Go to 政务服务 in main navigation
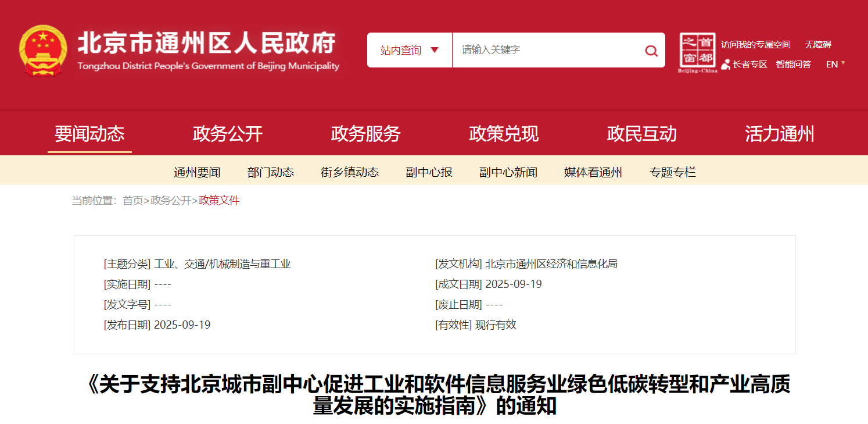868x424 pixels. 365,134
